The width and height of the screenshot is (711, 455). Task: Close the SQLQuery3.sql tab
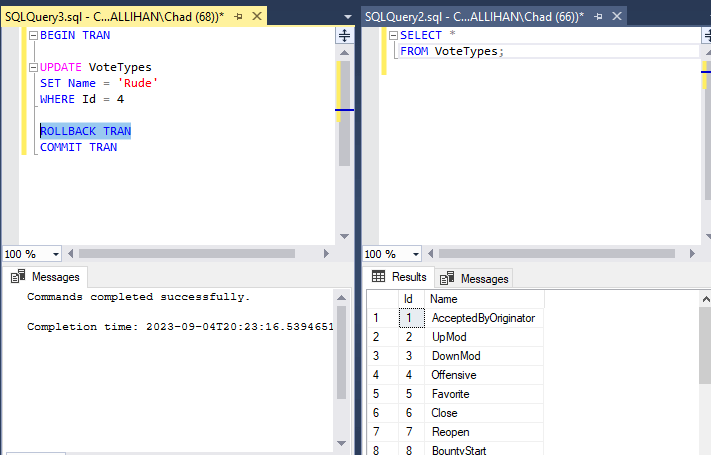coord(256,17)
